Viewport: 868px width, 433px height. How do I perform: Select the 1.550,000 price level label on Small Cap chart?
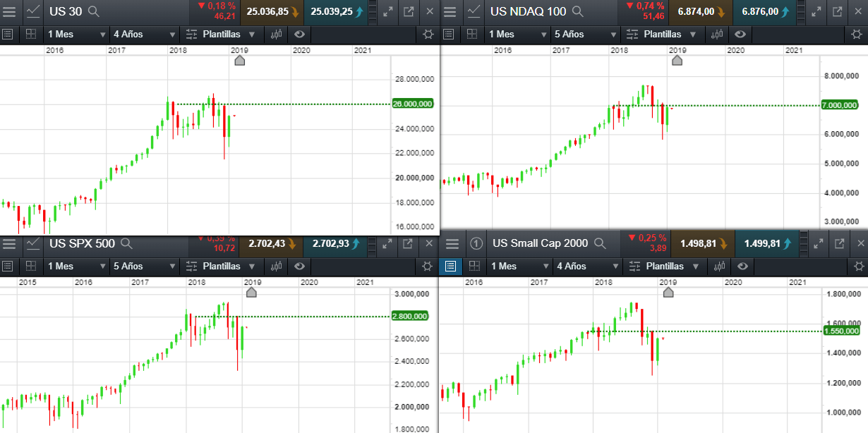pos(842,331)
